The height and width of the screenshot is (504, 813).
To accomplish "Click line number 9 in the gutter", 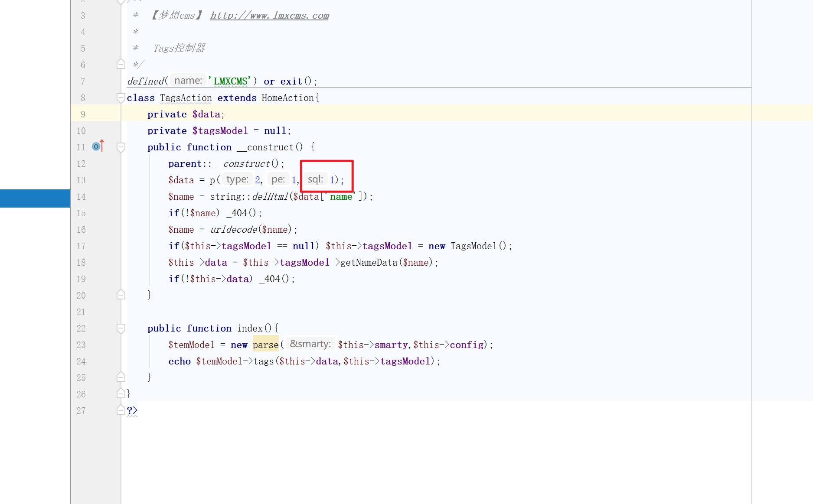I will 82,114.
